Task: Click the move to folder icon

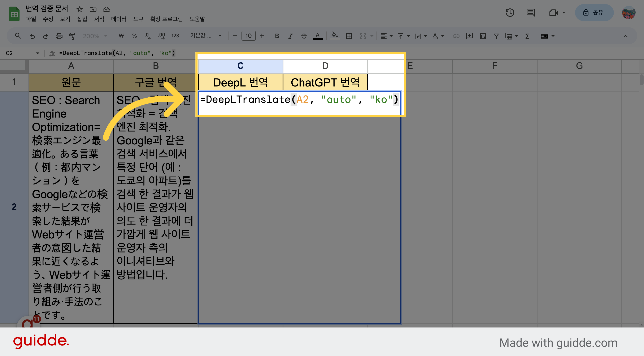Action: (x=93, y=9)
